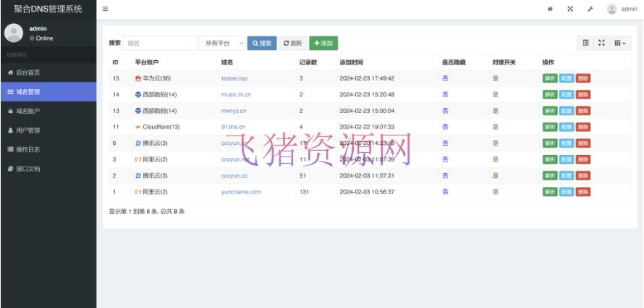Image resolution: width=644 pixels, height=308 pixels.
Task: Open domain link music.hi.cn
Action: [x=236, y=95]
